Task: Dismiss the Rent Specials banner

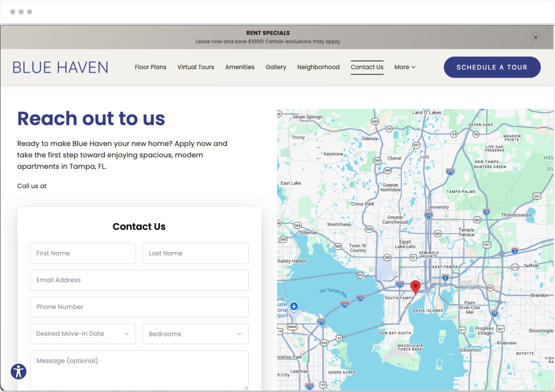Action: [x=536, y=37]
